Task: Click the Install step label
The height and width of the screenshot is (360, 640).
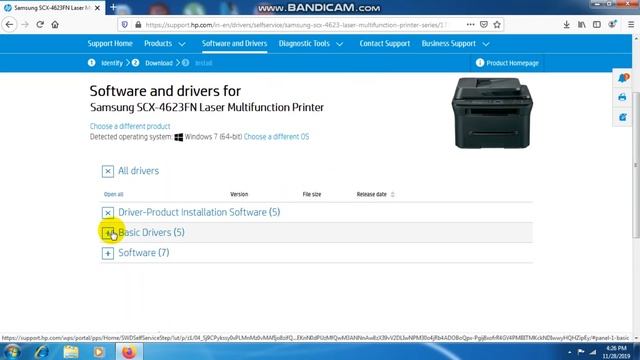Action: 203,63
